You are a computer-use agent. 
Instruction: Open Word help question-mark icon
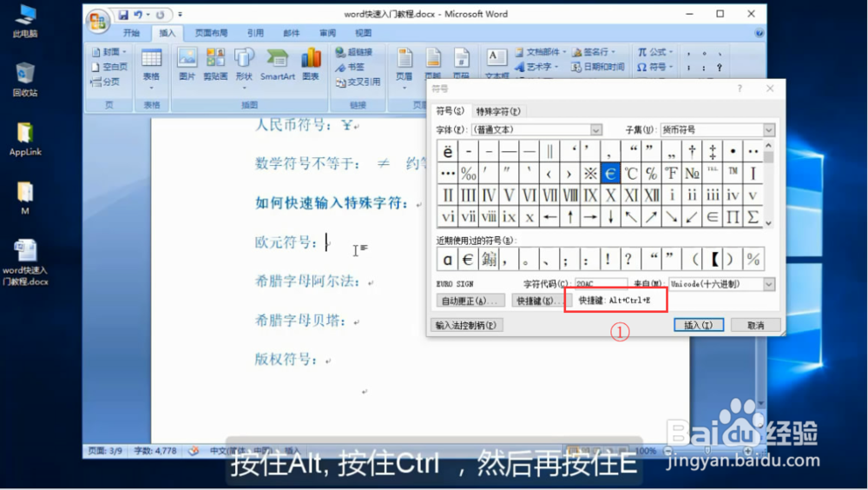point(759,33)
